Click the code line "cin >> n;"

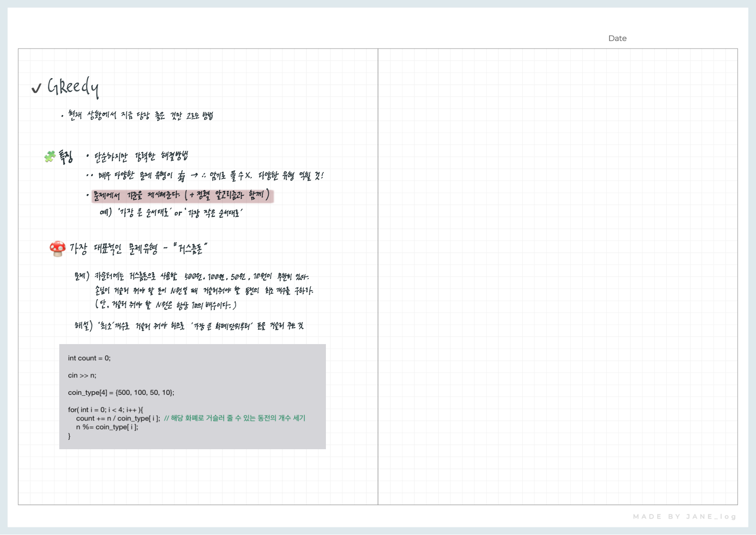click(x=82, y=376)
